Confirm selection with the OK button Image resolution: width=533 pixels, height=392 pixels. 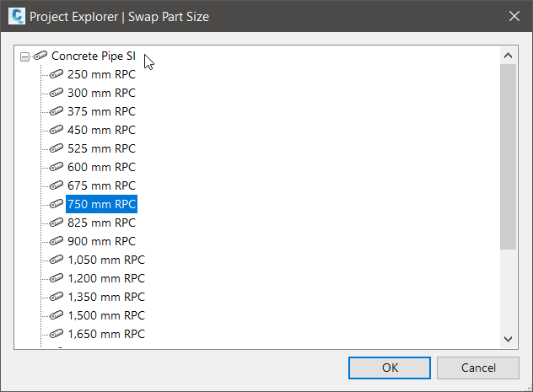[x=389, y=368]
